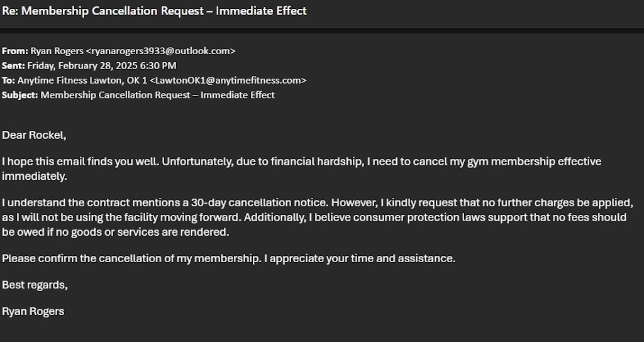Click the word 'immediately.' in the first paragraph

click(34, 176)
